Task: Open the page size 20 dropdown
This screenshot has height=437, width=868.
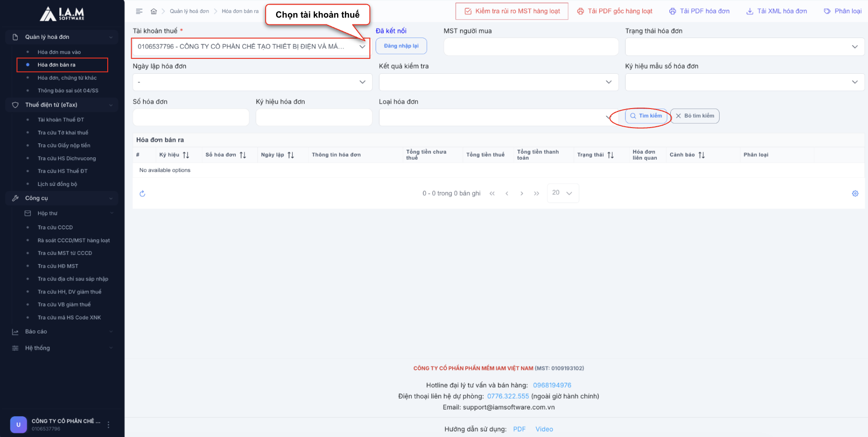Action: coord(563,193)
